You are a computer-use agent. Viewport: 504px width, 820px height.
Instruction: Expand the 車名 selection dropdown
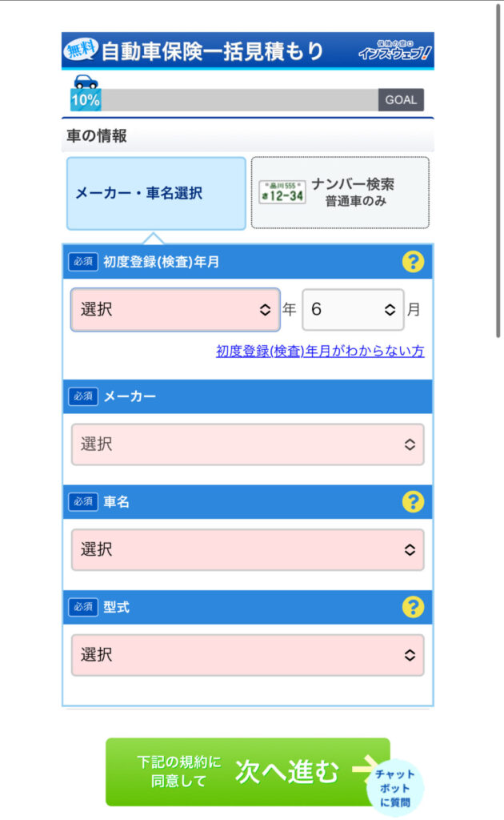[247, 549]
